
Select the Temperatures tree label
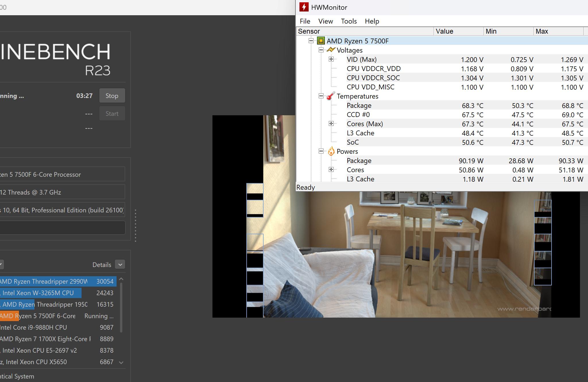pyautogui.click(x=357, y=96)
